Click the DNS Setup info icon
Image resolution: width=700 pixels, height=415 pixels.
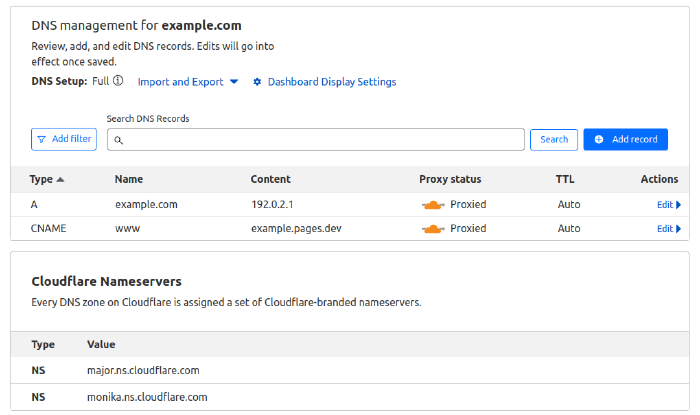click(x=118, y=81)
